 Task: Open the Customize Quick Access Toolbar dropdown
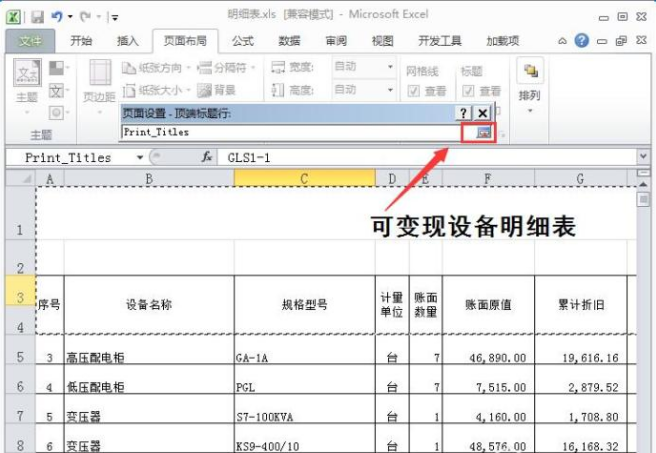[x=115, y=18]
